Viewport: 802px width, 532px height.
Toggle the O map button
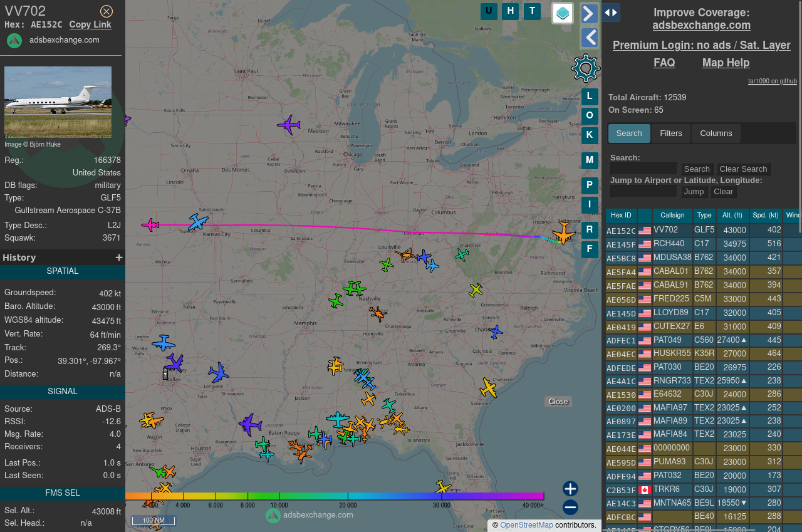pos(590,116)
